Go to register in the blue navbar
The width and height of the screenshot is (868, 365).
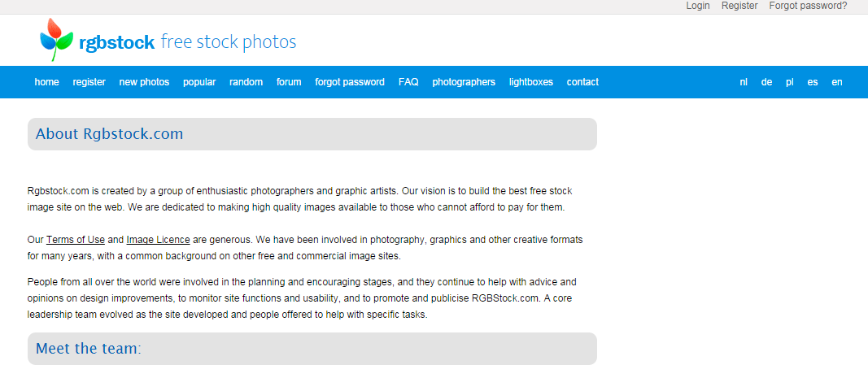[89, 82]
